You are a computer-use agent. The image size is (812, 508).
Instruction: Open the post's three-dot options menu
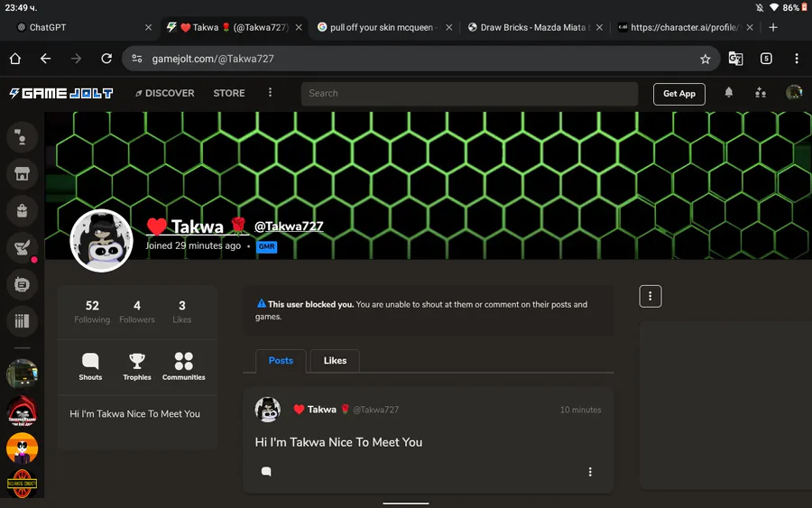[590, 472]
